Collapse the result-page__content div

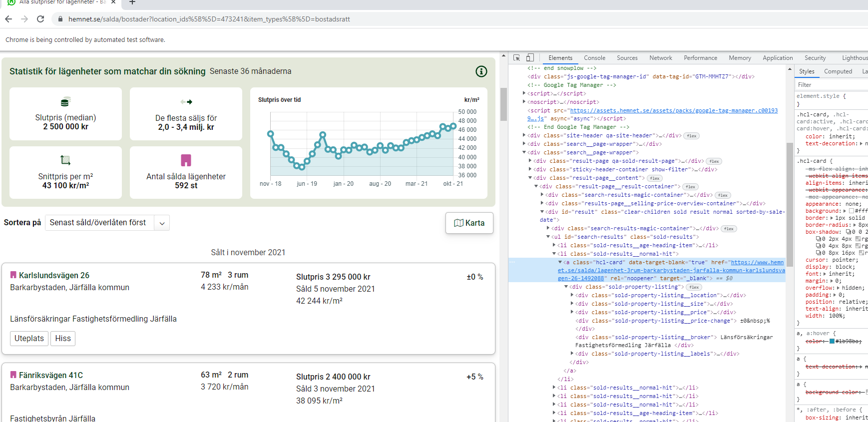click(x=530, y=178)
